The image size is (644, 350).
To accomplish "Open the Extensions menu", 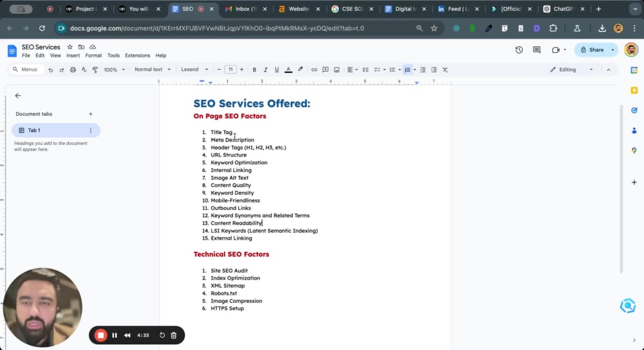I will tap(138, 55).
